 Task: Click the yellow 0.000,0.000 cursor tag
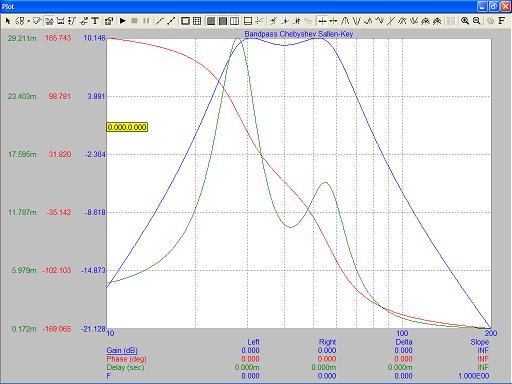[127, 127]
